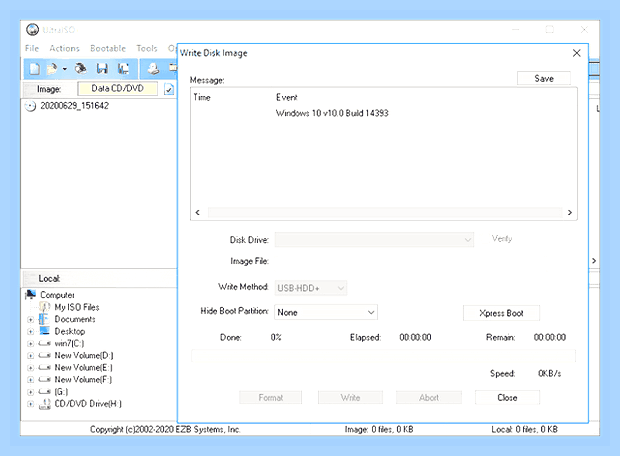This screenshot has width=620, height=456.
Task: Select the Computer root node label
Action: coord(57,295)
